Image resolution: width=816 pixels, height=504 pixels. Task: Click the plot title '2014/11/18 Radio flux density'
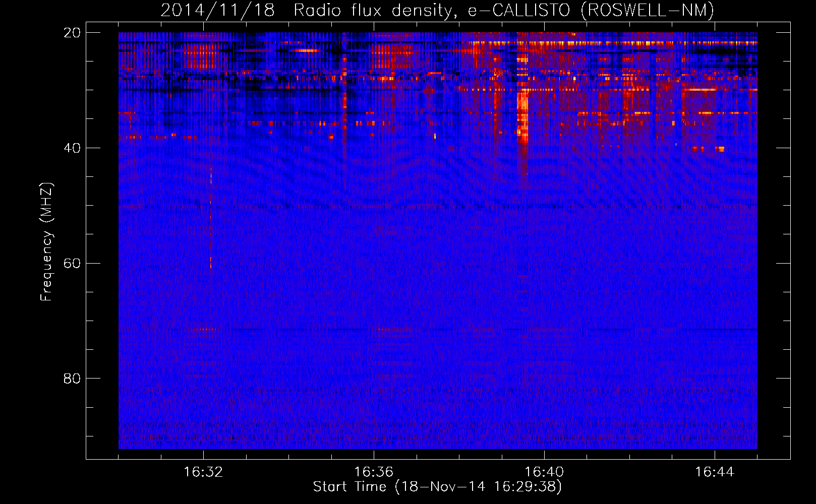pyautogui.click(x=437, y=10)
